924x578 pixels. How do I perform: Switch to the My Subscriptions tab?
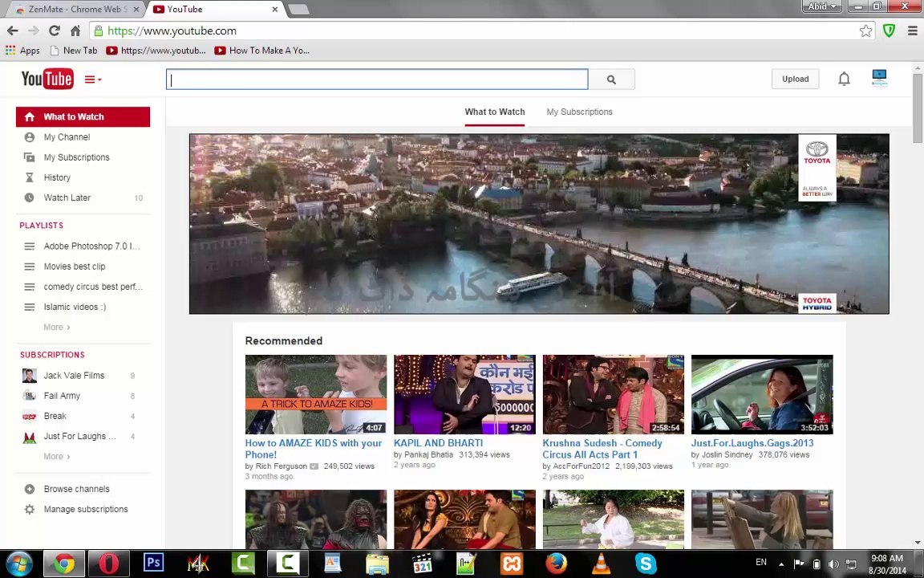point(579,112)
